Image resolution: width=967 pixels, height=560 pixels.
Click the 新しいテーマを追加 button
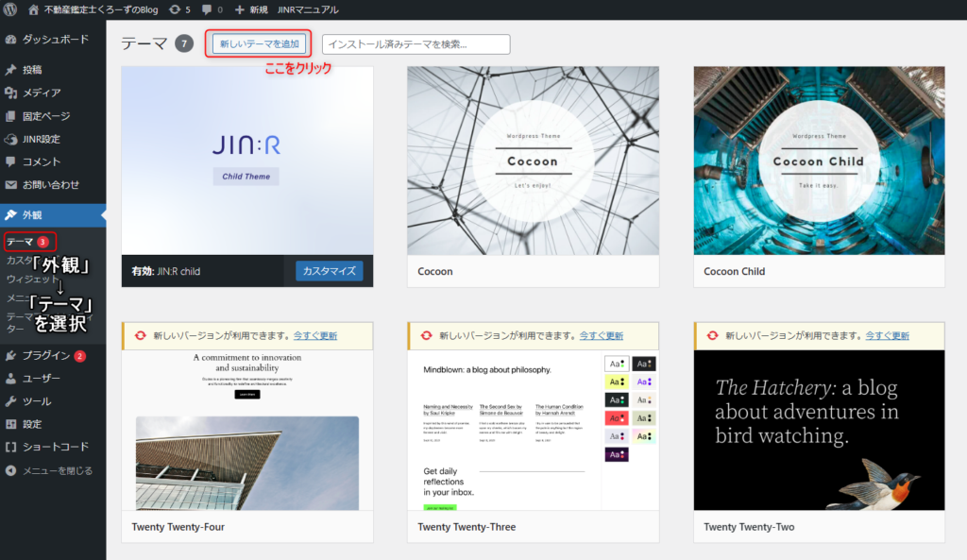click(x=259, y=43)
